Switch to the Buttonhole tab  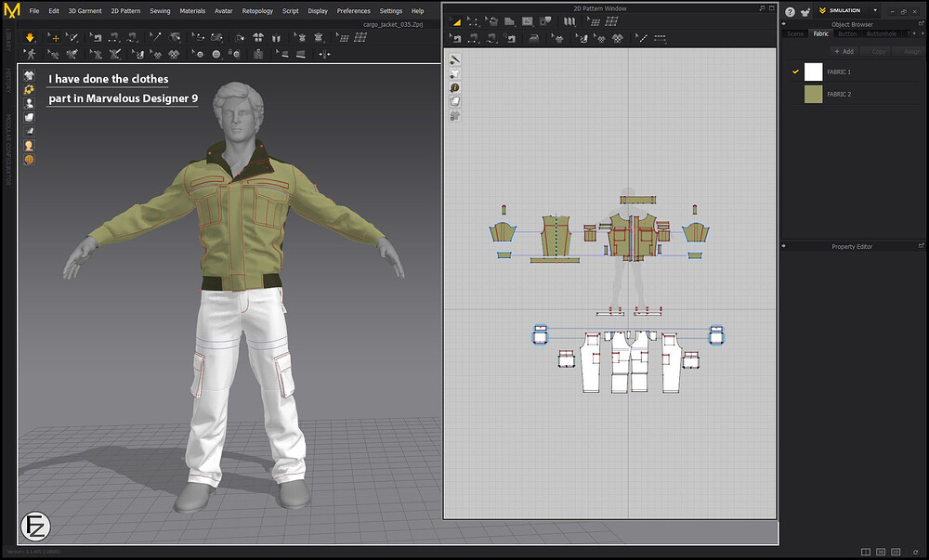tap(881, 33)
